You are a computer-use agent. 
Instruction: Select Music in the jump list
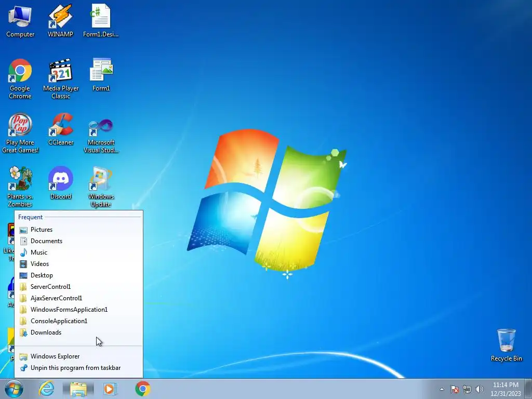pyautogui.click(x=78, y=252)
